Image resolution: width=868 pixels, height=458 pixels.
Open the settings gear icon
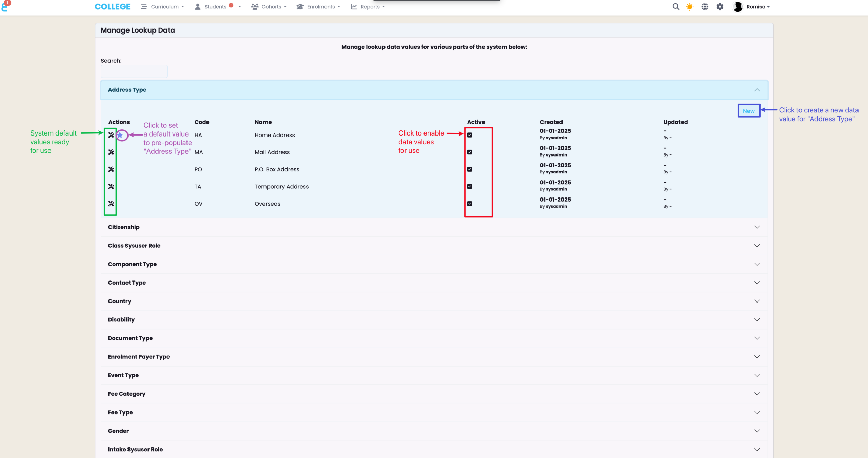coord(720,7)
